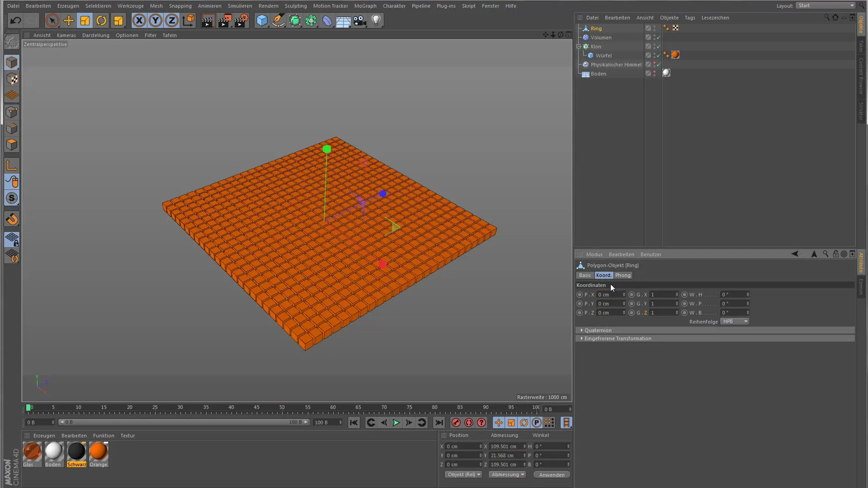This screenshot has height=488, width=868.
Task: Open the spline pen tool
Action: [278, 20]
